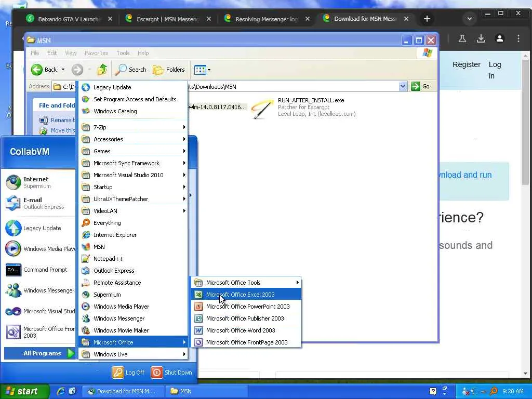Open the Favorites menu in MSN window

pyautogui.click(x=96, y=53)
